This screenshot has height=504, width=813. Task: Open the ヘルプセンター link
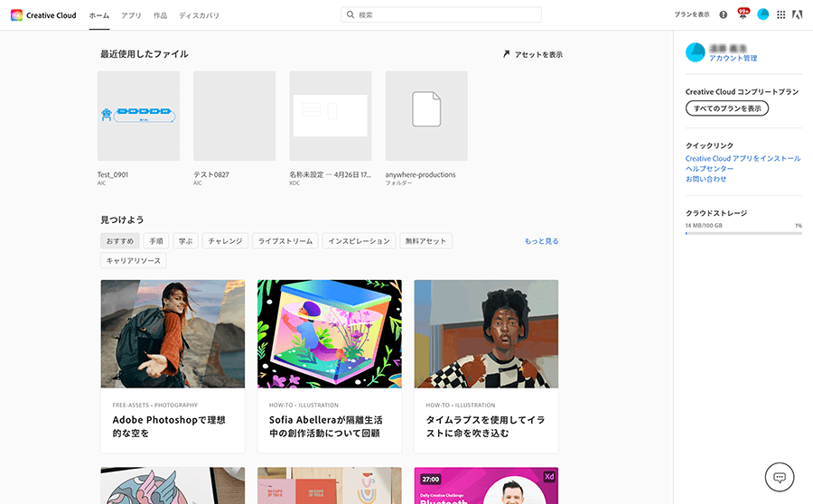(709, 169)
